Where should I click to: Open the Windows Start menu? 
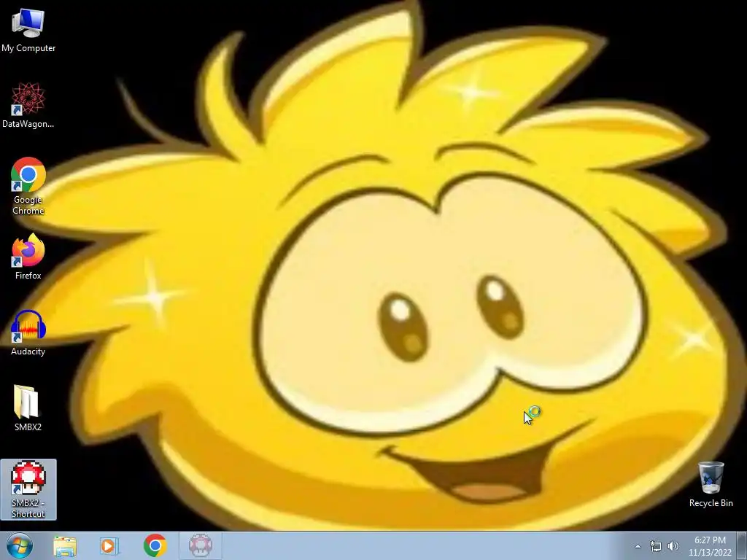pyautogui.click(x=20, y=545)
